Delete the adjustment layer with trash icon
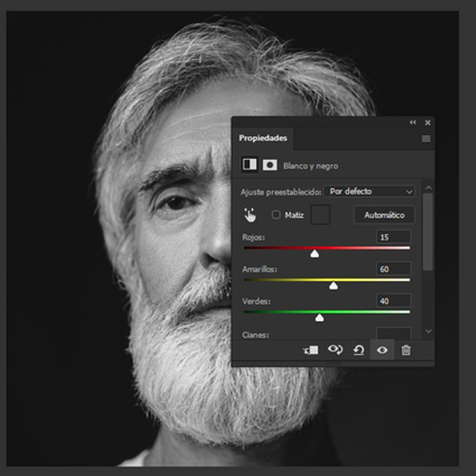Screen dimensions: 476x476 pos(406,350)
